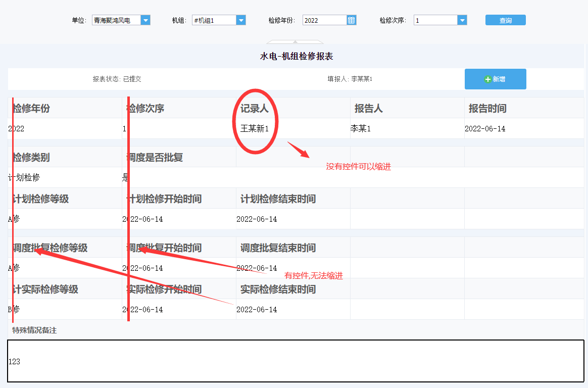Viewport: 588px width, 388px height.
Task: Click the 检修类别 value 计划检修
Action: (x=24, y=177)
